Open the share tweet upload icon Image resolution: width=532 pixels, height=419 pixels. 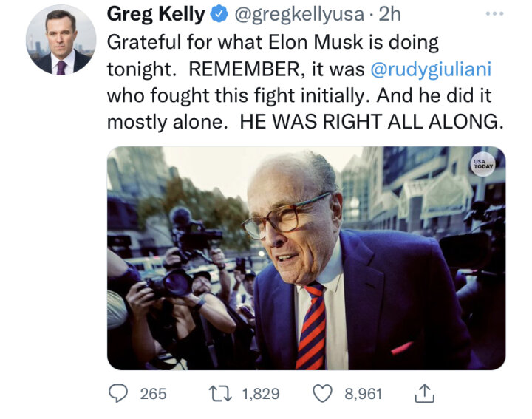pyautogui.click(x=424, y=394)
